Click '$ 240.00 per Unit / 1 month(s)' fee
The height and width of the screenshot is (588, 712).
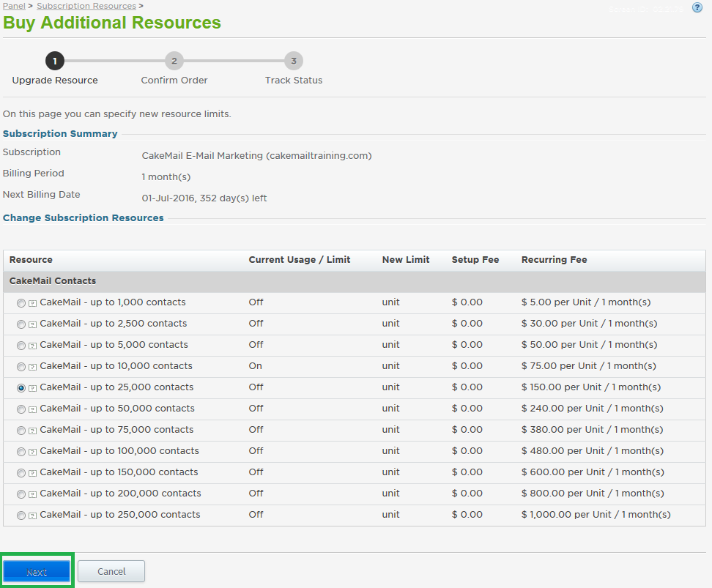coord(592,409)
